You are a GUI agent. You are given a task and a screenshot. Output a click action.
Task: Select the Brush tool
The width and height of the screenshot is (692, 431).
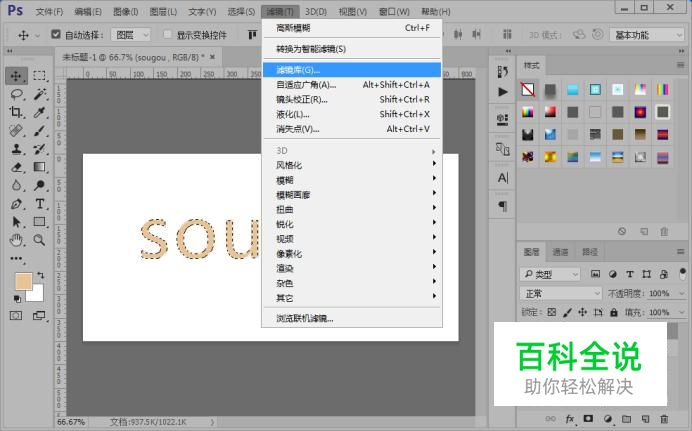pyautogui.click(x=39, y=131)
